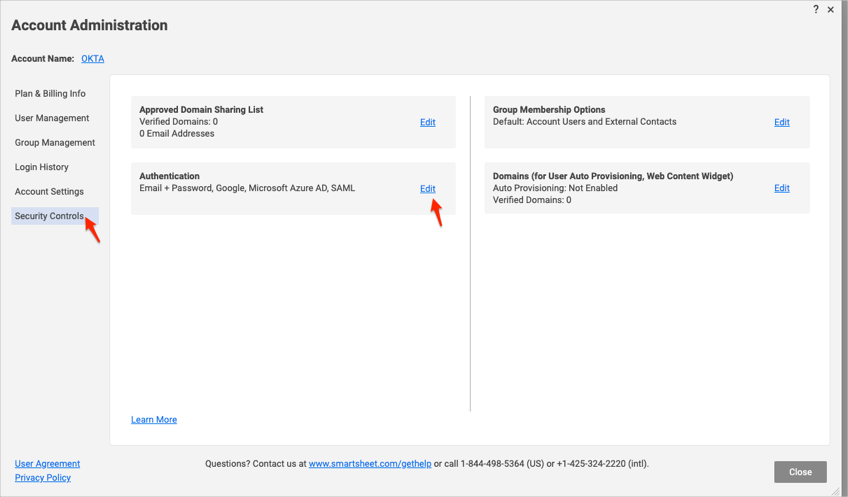Image resolution: width=848 pixels, height=497 pixels.
Task: Edit Group Membership Options
Action: (781, 122)
